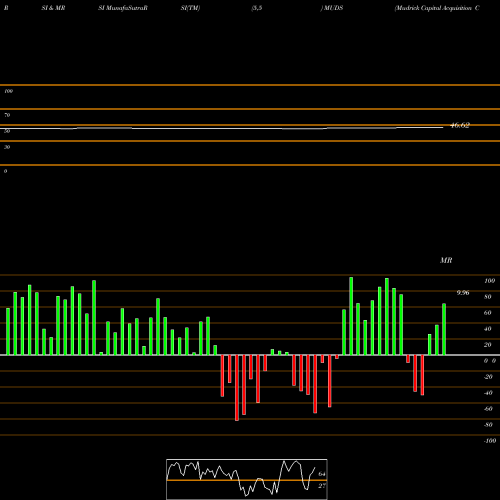The image size is (500, 500).
Task: Click the MR axis label -20
Action: tap(488, 377)
